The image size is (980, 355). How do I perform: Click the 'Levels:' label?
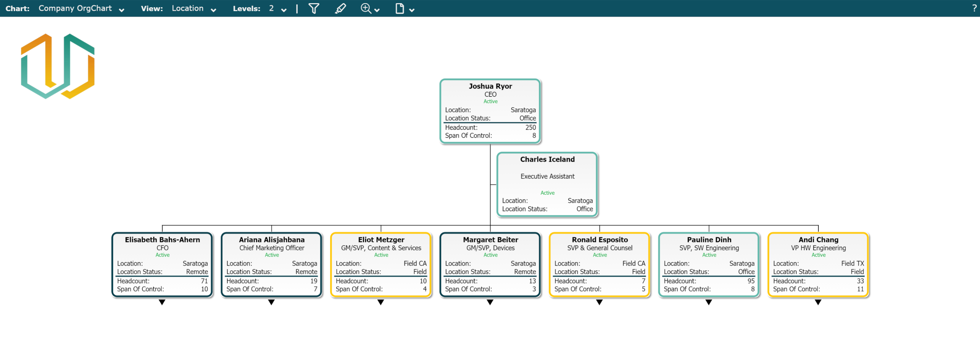click(247, 8)
